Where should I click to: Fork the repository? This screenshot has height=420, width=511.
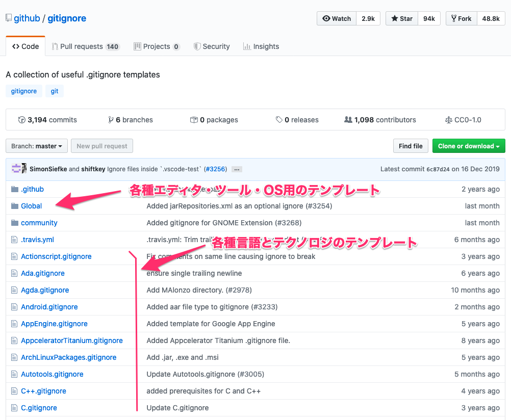462,18
